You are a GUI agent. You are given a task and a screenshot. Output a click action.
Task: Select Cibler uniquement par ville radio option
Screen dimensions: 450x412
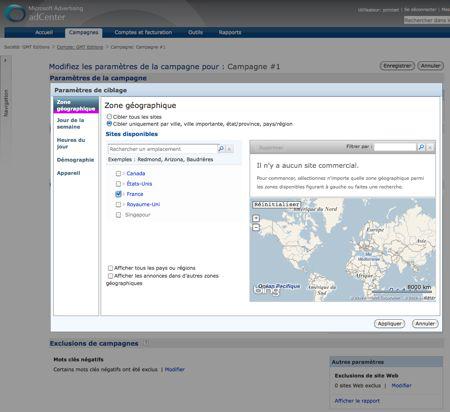click(109, 124)
